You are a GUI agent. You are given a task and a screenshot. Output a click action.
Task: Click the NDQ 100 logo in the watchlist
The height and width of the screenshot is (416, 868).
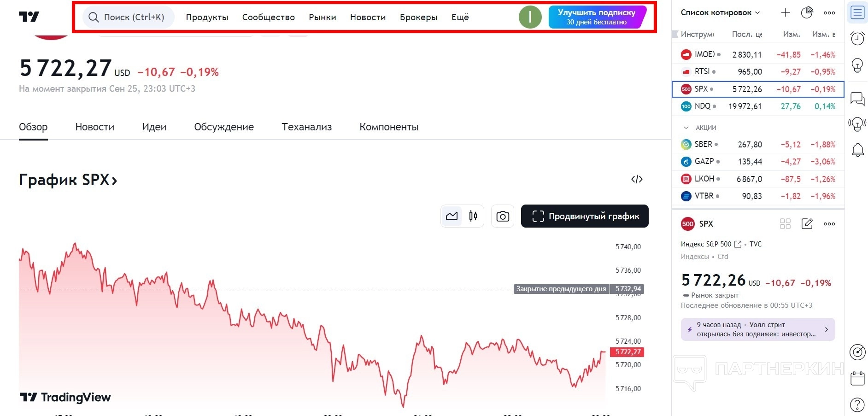(686, 106)
